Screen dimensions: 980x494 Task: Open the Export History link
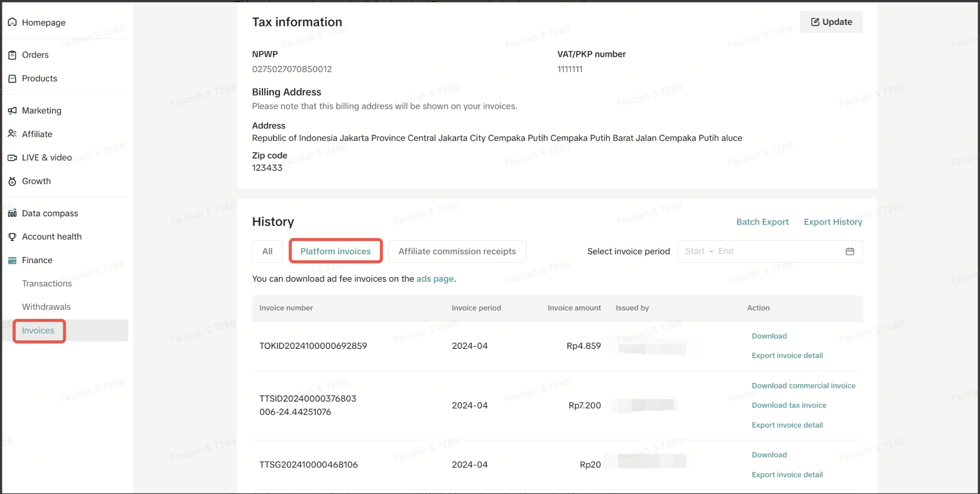point(833,222)
